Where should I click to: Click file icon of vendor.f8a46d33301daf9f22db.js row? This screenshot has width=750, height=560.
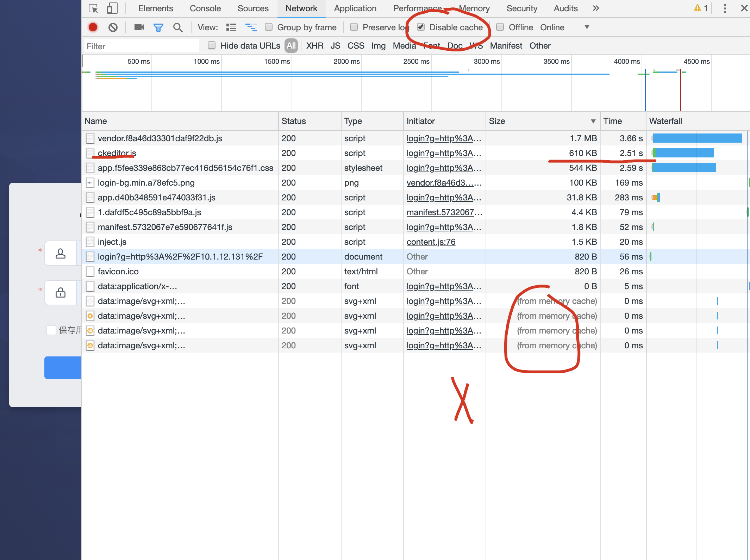(x=90, y=138)
